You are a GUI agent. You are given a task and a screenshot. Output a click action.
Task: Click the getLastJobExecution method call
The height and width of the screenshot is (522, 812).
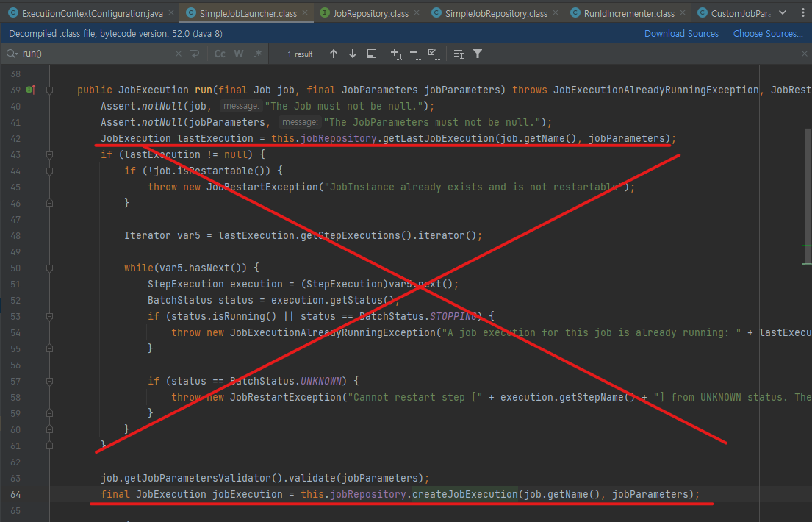439,138
